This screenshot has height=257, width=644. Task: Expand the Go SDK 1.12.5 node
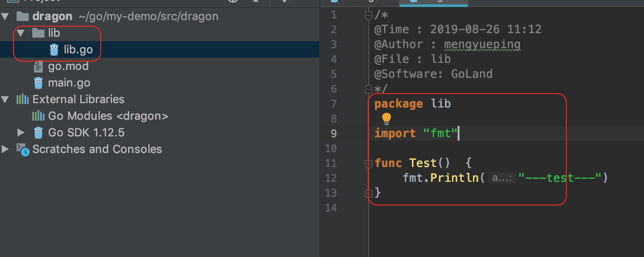point(21,133)
